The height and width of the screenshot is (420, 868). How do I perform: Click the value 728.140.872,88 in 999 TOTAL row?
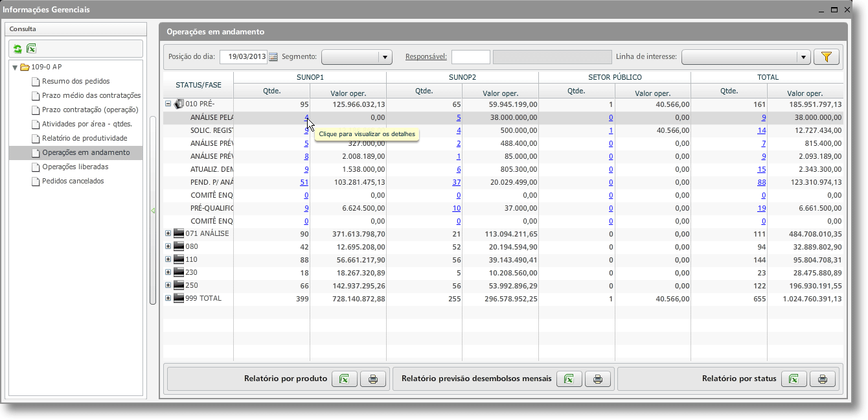pos(358,299)
